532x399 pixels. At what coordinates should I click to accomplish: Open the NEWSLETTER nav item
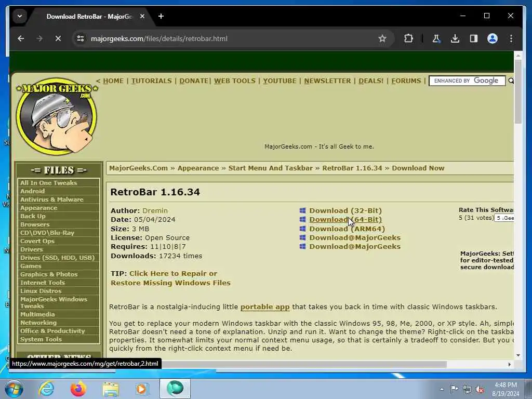point(327,81)
